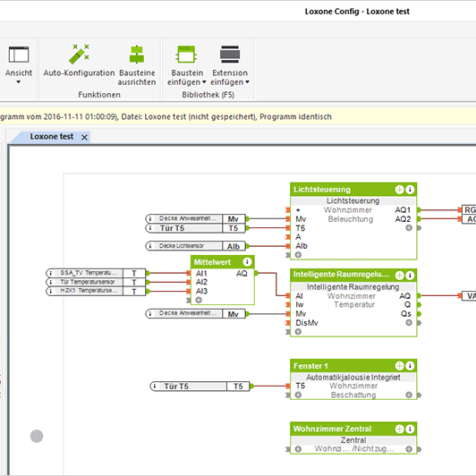The width and height of the screenshot is (476, 476).
Task: Add output with plus on Lichtsteuerung block
Action: 409,227
